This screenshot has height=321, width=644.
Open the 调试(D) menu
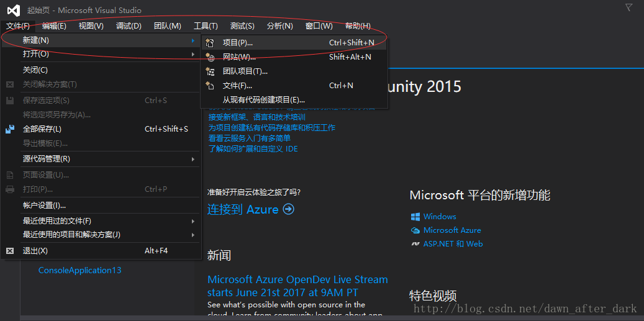[129, 26]
